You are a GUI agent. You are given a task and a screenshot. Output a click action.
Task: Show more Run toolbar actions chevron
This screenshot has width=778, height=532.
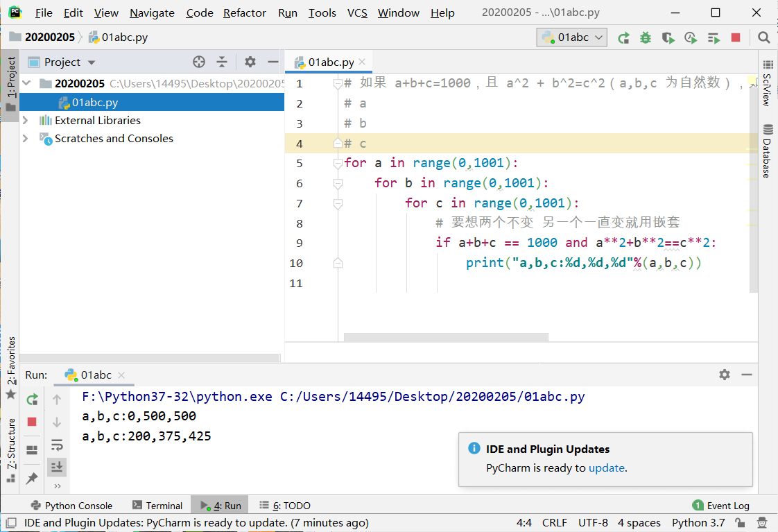pos(57,486)
